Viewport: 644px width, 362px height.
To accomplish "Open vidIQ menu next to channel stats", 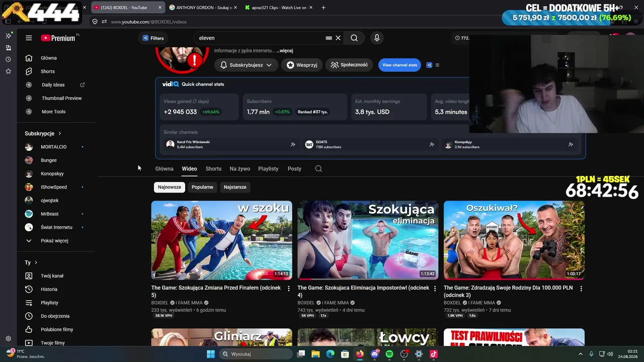I will (437, 65).
